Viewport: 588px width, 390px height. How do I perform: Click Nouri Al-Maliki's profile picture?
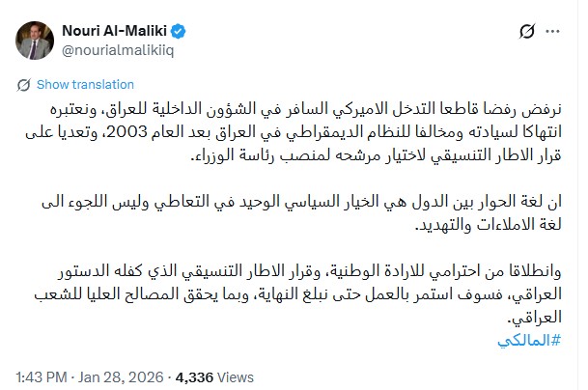(33, 35)
